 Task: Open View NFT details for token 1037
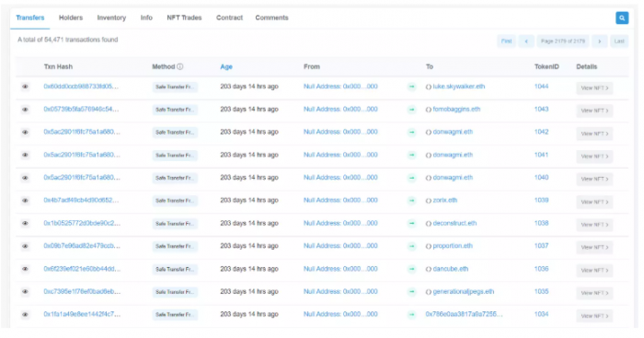594,247
